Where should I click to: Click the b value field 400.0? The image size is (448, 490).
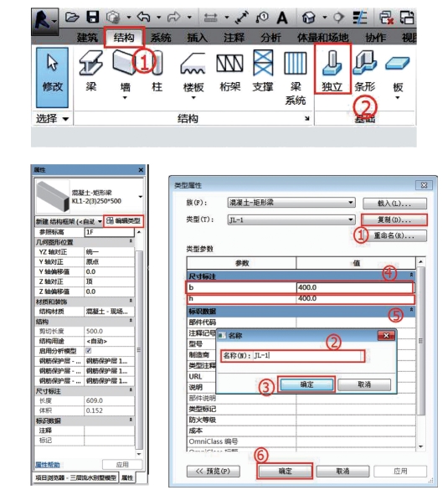click(x=355, y=287)
